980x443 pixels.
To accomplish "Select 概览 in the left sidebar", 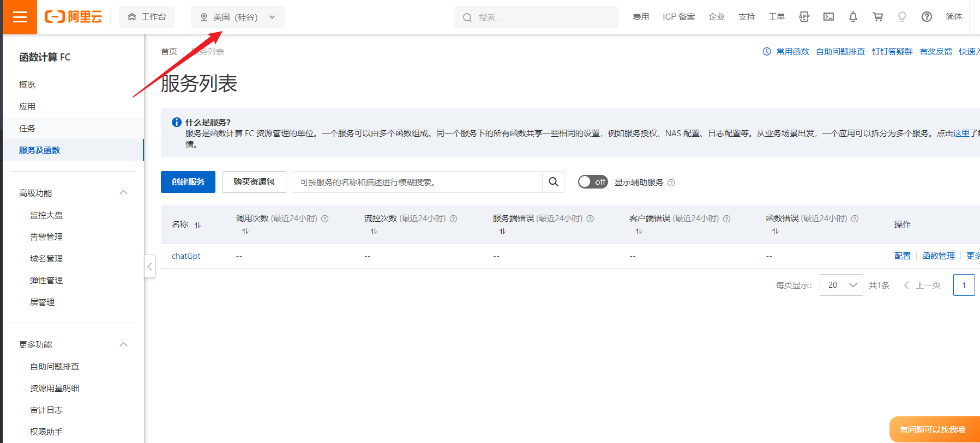I will [27, 84].
